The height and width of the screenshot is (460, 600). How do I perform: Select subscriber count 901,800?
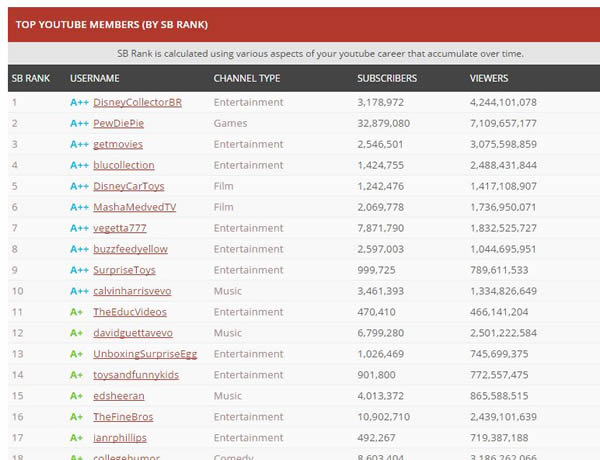[376, 375]
